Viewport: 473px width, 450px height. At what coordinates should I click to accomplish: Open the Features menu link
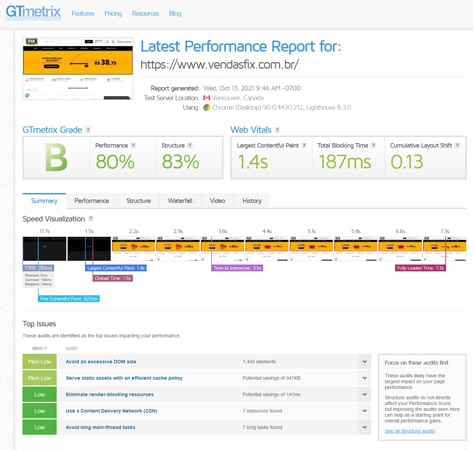(x=83, y=13)
